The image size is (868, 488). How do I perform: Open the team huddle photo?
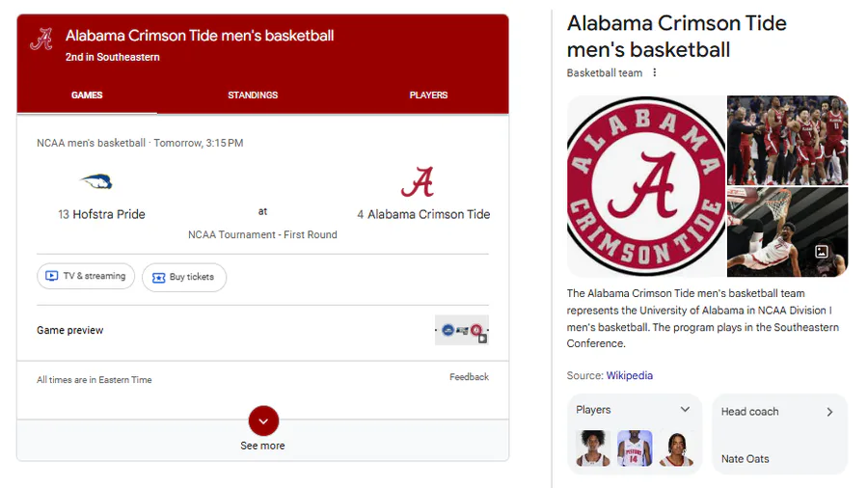pos(787,140)
